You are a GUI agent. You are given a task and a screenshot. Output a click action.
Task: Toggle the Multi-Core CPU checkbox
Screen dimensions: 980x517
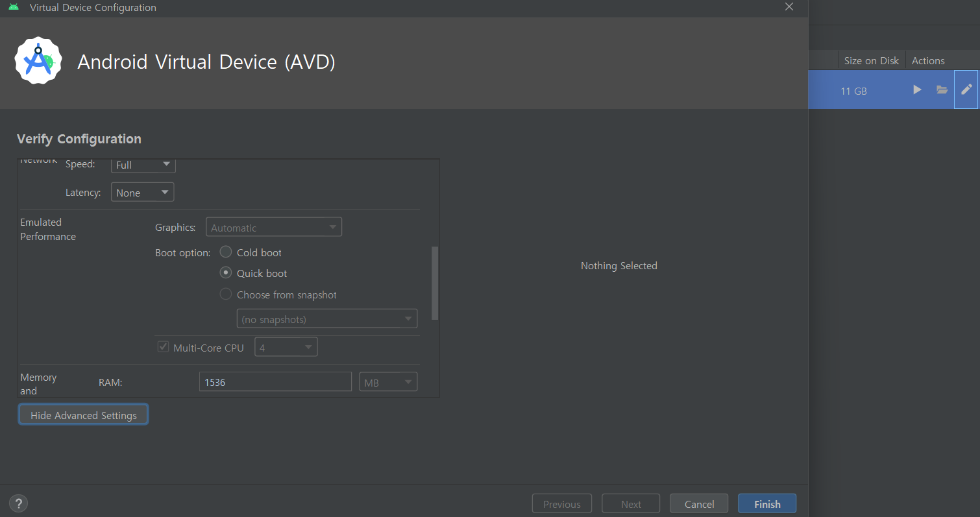[x=164, y=347]
